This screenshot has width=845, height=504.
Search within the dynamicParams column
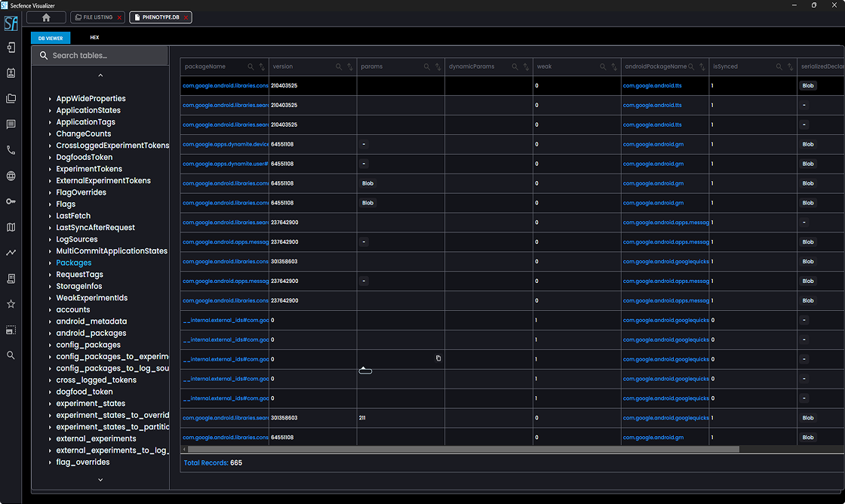coord(515,67)
